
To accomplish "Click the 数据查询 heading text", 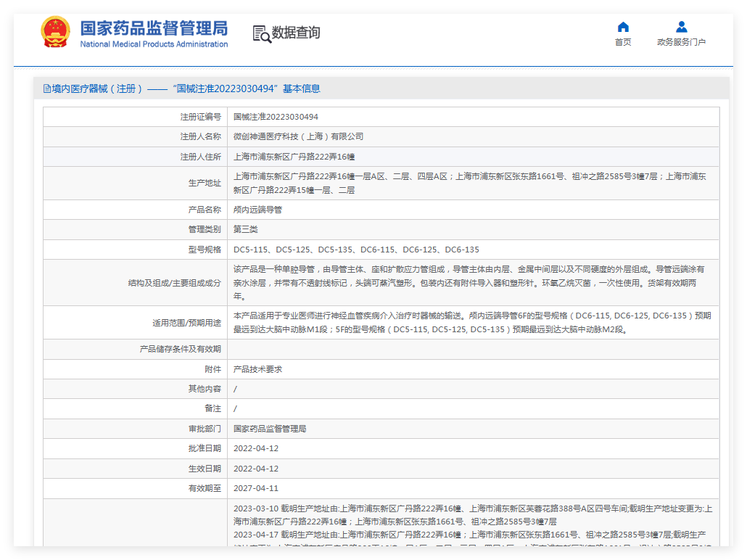I will 296,33.
